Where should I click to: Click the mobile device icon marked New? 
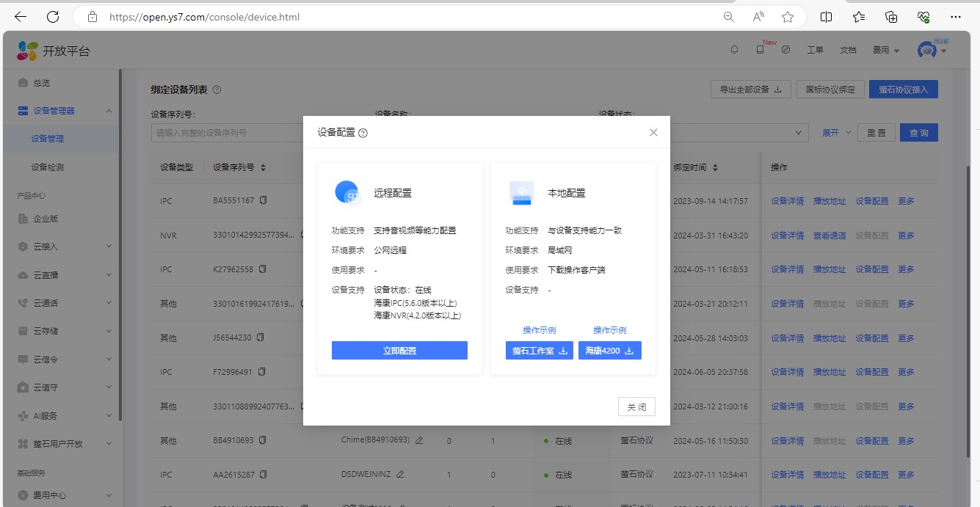pos(760,50)
